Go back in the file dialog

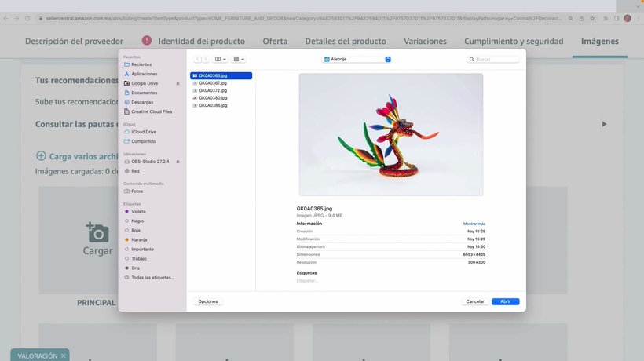(198, 59)
